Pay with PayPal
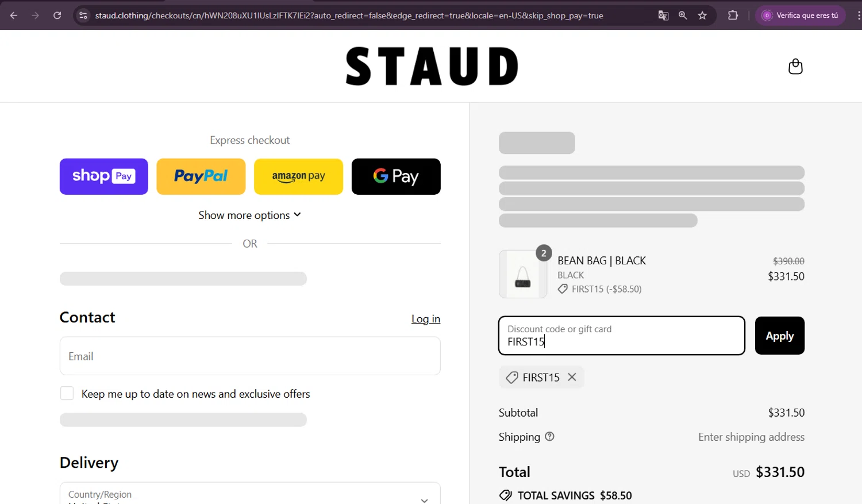 (201, 176)
